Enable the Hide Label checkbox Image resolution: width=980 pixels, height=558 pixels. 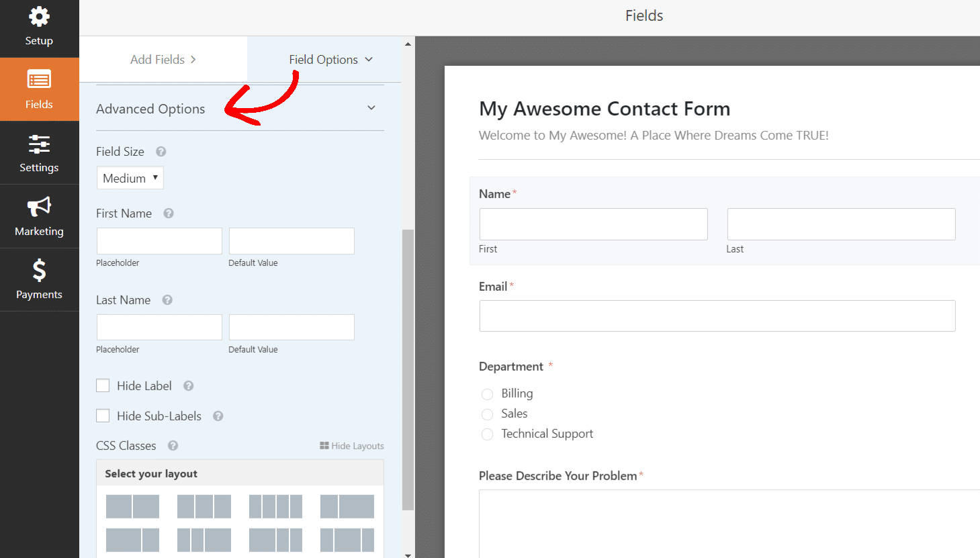tap(103, 385)
